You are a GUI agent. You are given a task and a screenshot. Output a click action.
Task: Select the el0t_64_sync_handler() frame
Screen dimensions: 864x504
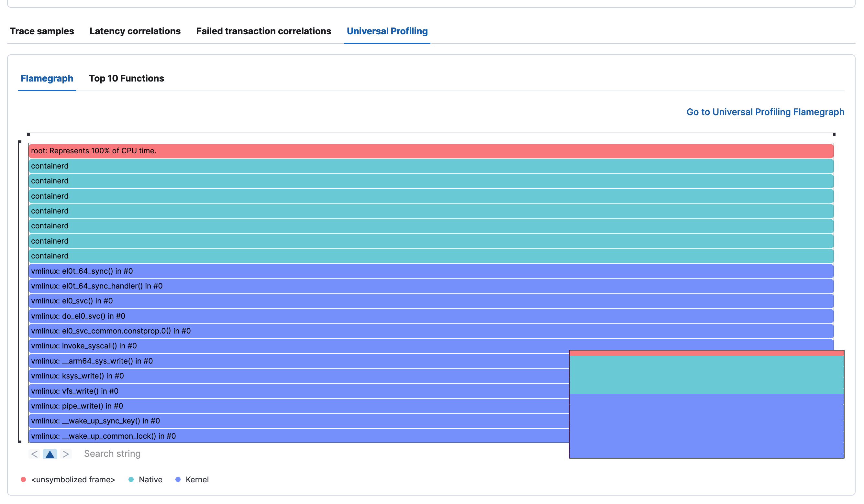tap(431, 286)
